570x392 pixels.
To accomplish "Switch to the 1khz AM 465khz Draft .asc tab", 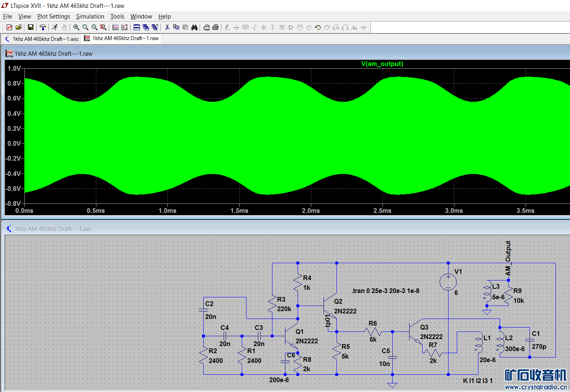I will (x=42, y=39).
